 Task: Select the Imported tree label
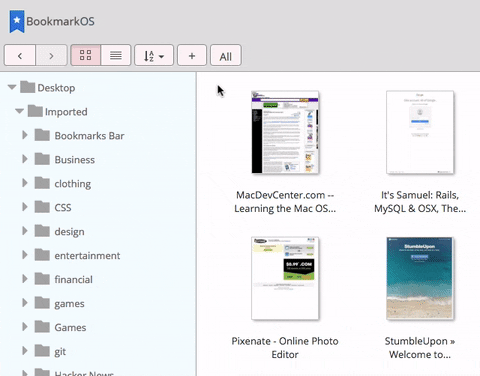click(66, 112)
